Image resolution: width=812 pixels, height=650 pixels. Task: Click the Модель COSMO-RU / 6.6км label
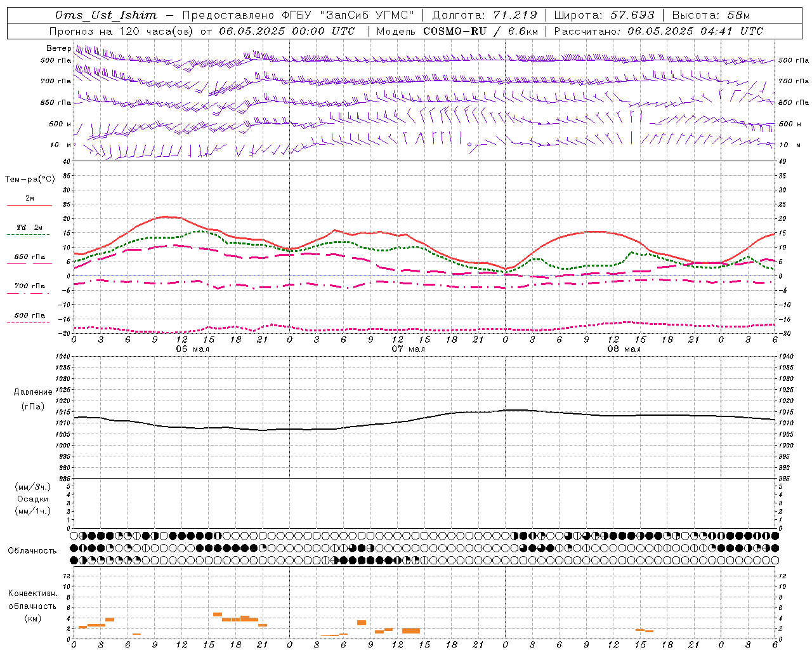pyautogui.click(x=457, y=31)
